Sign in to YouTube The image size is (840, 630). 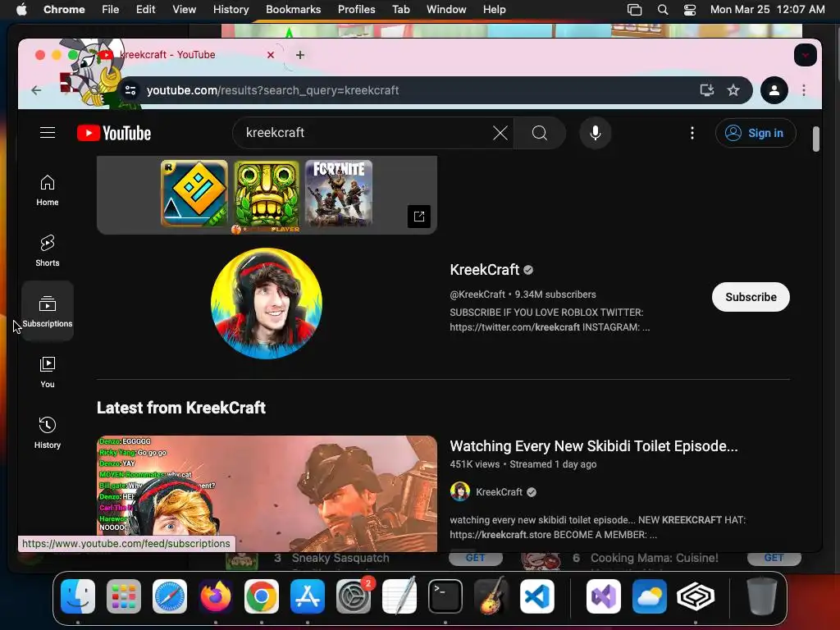click(x=756, y=133)
